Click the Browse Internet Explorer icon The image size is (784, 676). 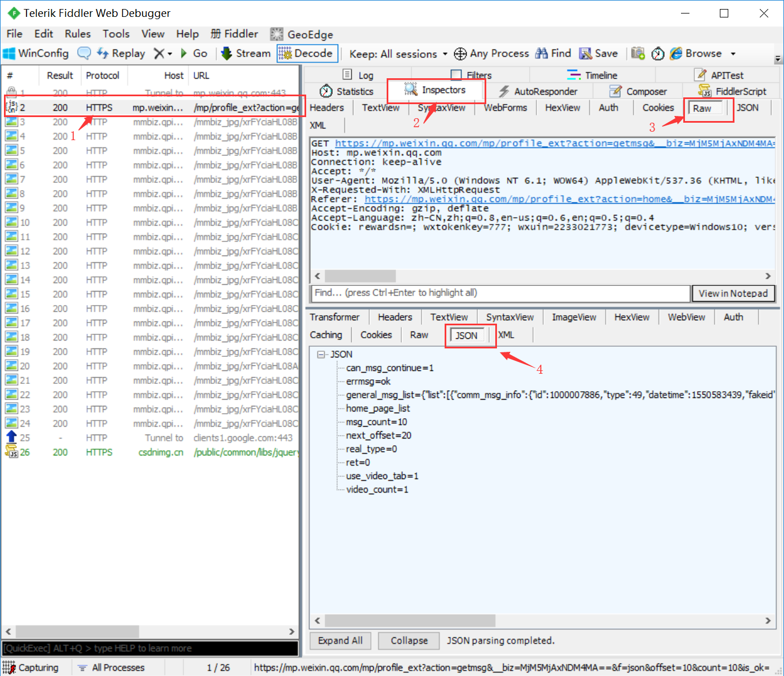(x=676, y=53)
